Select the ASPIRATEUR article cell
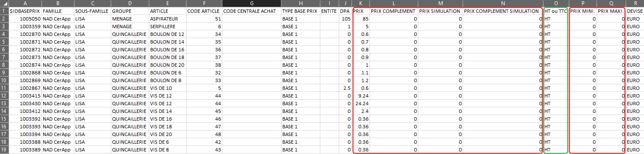Viewport: 644px width, 154px height. point(168,18)
